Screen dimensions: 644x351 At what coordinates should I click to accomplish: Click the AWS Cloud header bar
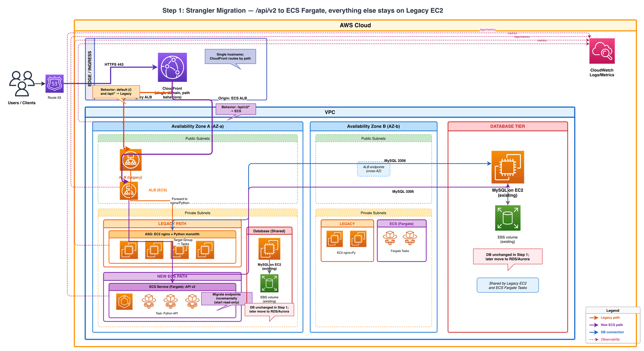coord(355,25)
